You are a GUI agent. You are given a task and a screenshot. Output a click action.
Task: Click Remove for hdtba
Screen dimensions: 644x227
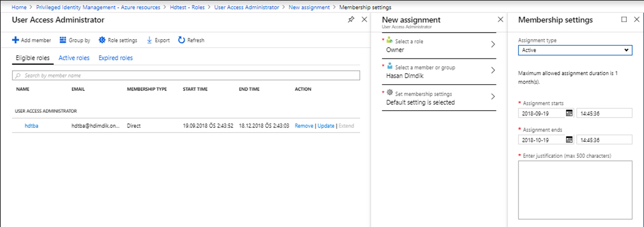coord(304,126)
